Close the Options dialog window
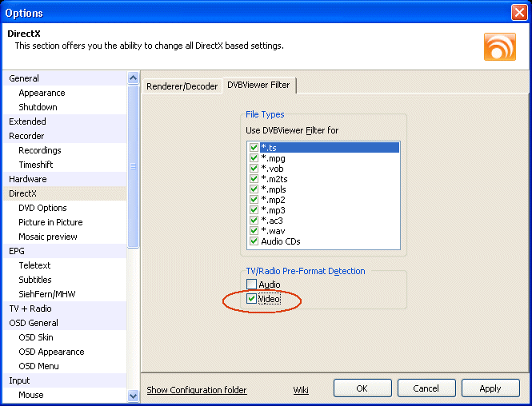This screenshot has width=532, height=406. click(x=518, y=13)
